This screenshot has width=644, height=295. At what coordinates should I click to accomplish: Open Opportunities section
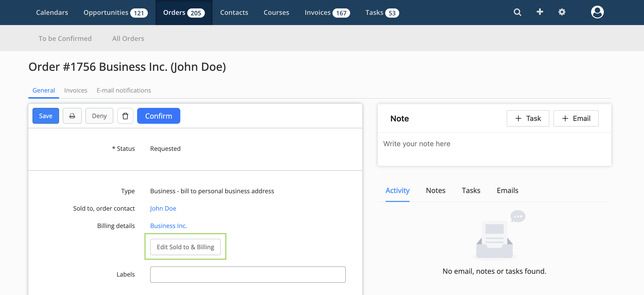click(116, 13)
